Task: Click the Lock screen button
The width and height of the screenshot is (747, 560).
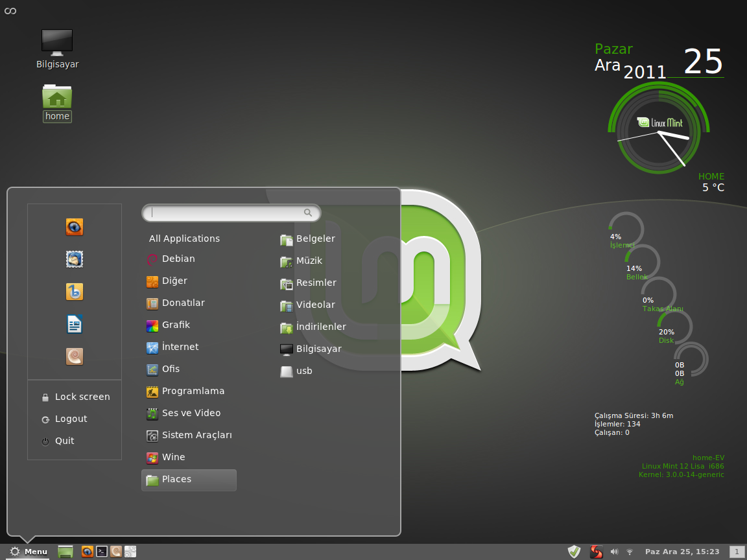Action: [x=76, y=397]
